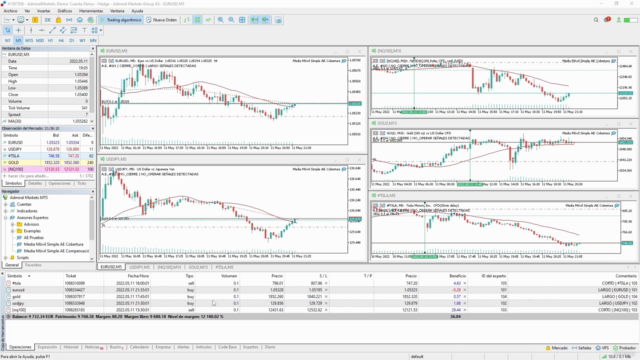
Task: Select #TSLA row in Market Watch
Action: coord(47,156)
